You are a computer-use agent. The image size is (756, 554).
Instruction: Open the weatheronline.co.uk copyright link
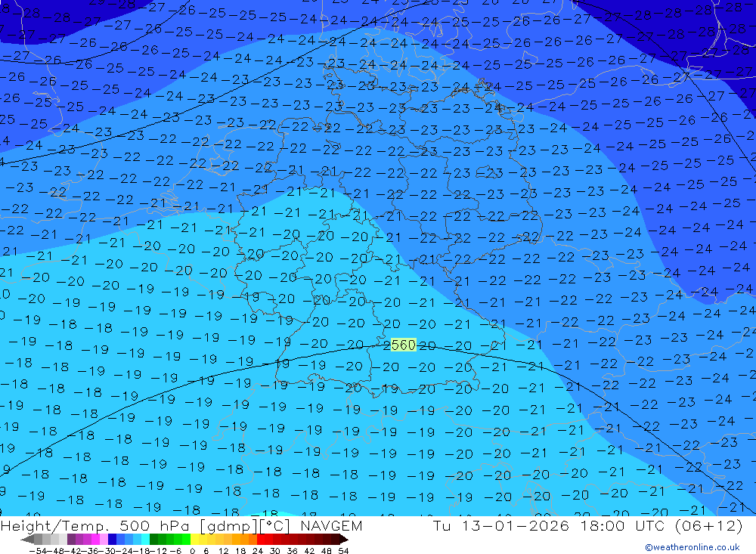(692, 547)
